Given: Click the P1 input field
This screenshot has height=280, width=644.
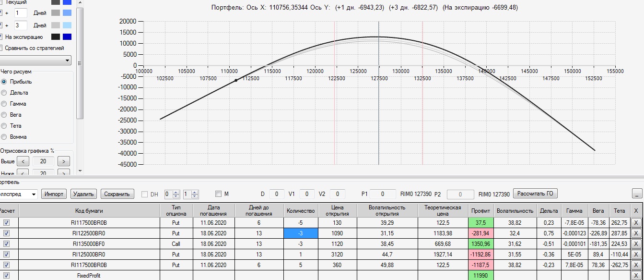Looking at the screenshot, I should coord(383,194).
